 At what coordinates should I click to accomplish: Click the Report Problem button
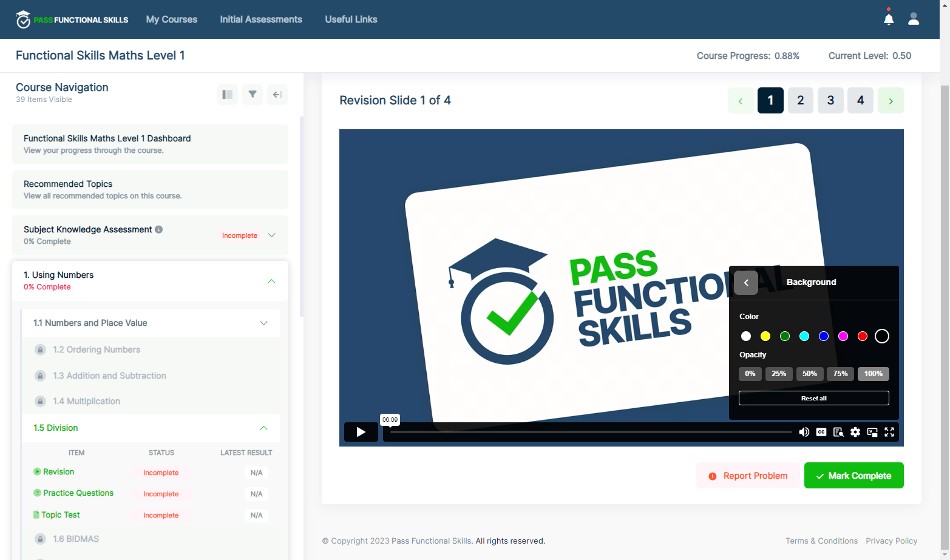[x=748, y=476]
